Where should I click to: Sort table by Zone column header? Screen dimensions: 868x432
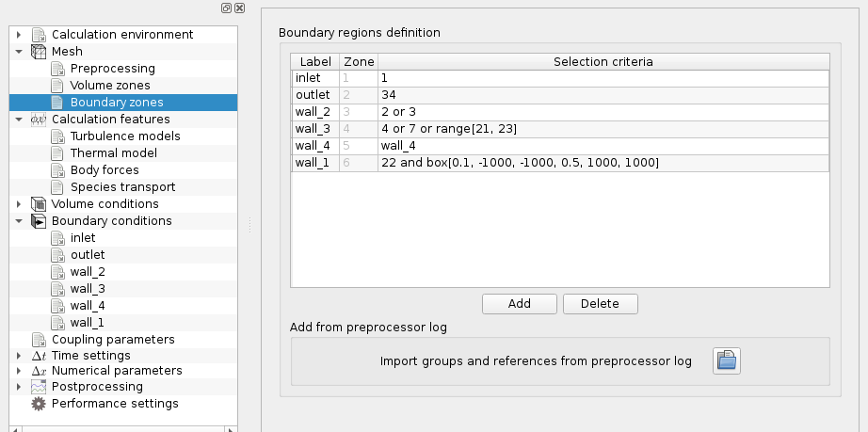point(359,62)
